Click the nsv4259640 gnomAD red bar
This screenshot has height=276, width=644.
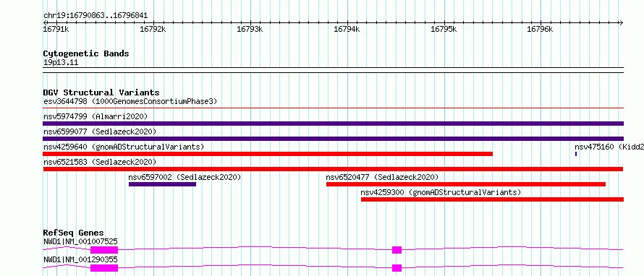[268, 154]
